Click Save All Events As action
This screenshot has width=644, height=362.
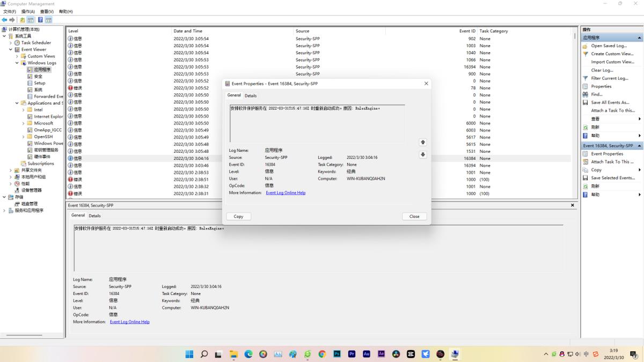pyautogui.click(x=610, y=102)
